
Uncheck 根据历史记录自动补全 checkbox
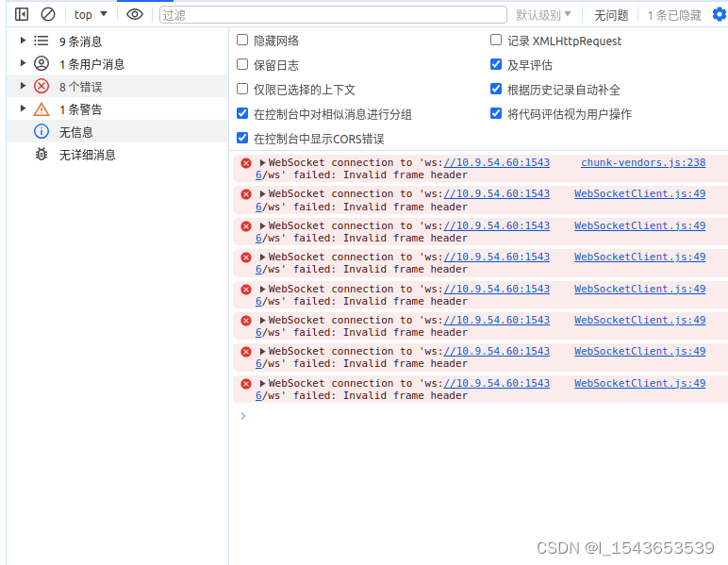click(x=496, y=89)
